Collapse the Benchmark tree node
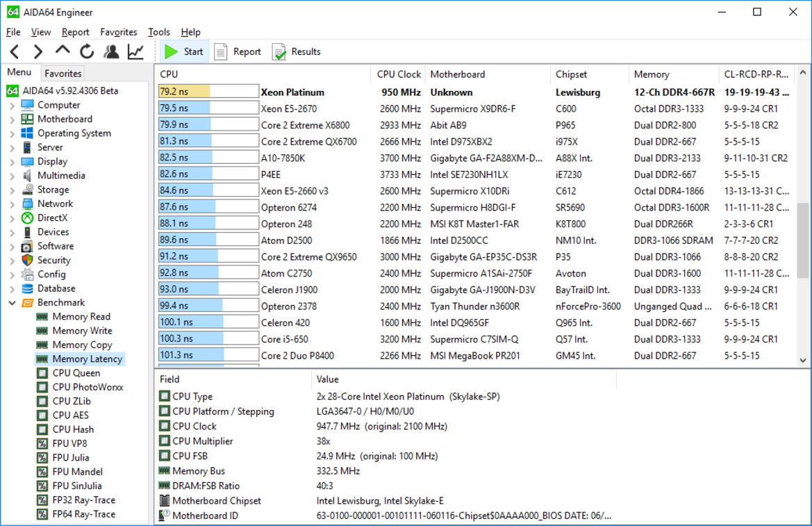This screenshot has height=526, width=812. click(12, 303)
